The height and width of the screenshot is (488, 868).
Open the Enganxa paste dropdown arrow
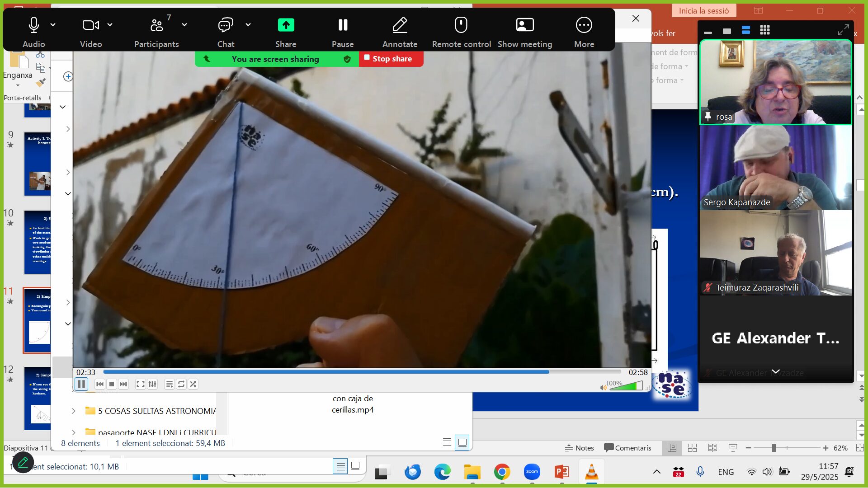[18, 85]
